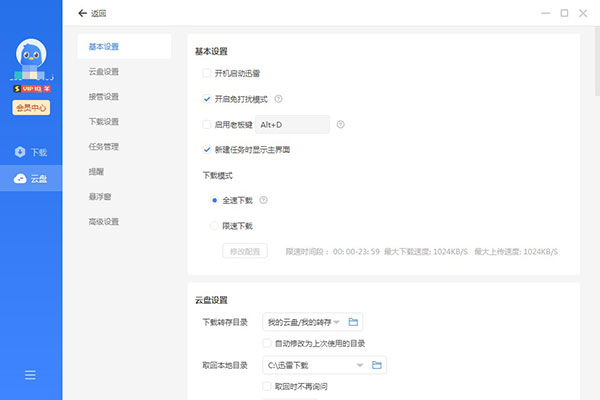Toggle 新建任务时显示主界面 checkbox
600x400 pixels.
coord(207,150)
